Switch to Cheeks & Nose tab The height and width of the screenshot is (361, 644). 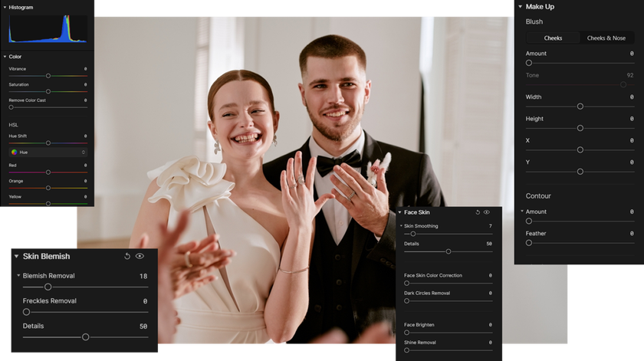click(606, 38)
